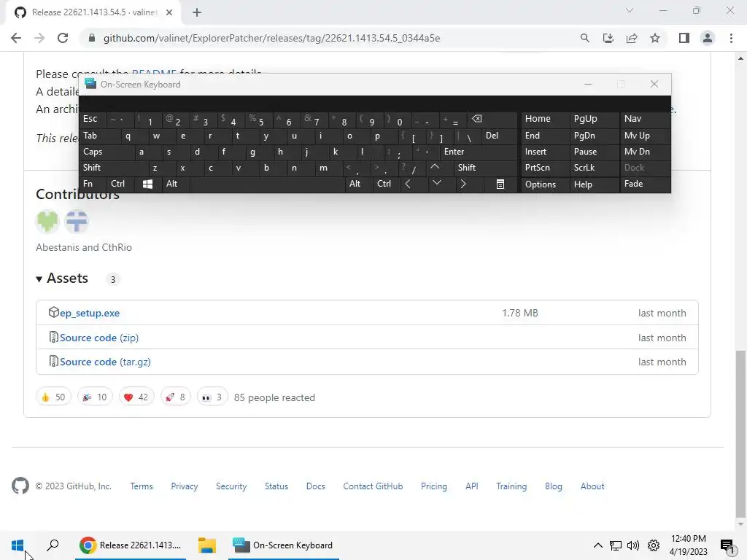Share this page icon in address bar
The width and height of the screenshot is (747, 560).
click(632, 38)
